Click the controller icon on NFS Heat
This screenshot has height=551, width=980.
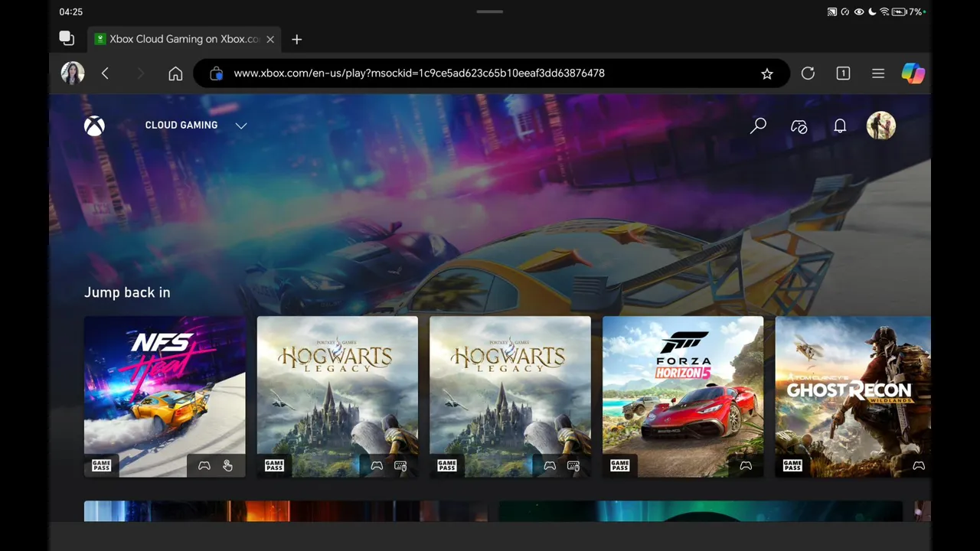tap(204, 465)
